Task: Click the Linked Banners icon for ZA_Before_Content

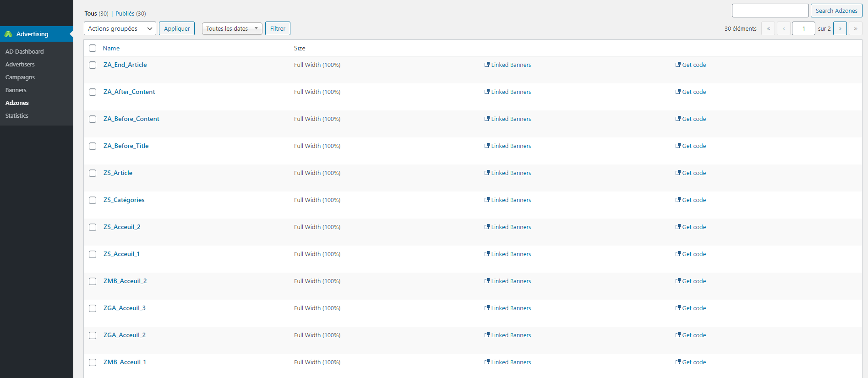Action: coord(487,119)
